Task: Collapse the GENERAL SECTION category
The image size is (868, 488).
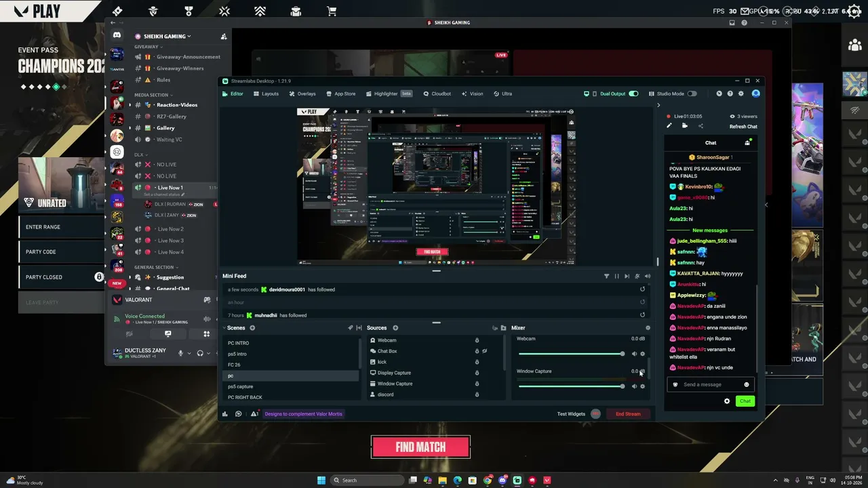Action: 155,267
